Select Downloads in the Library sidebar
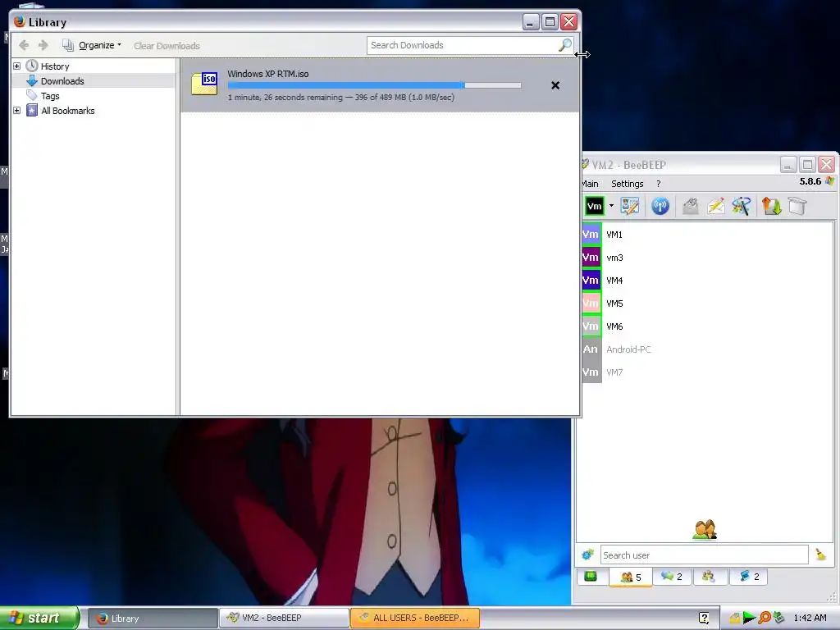 (62, 81)
